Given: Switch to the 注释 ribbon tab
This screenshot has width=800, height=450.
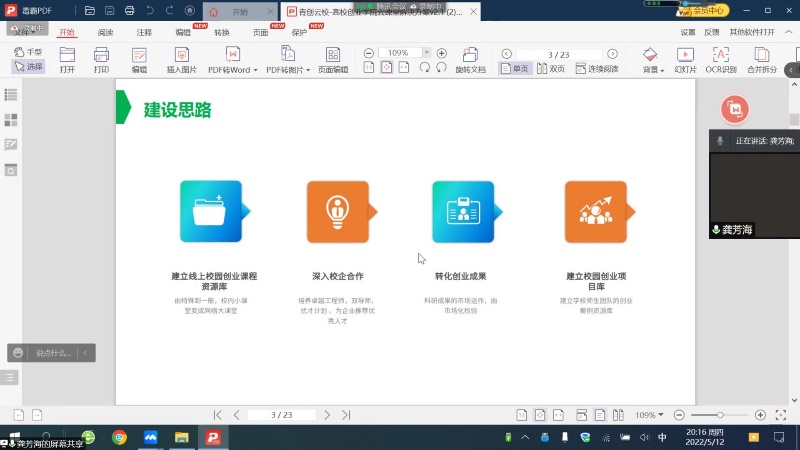Looking at the screenshot, I should pos(144,32).
